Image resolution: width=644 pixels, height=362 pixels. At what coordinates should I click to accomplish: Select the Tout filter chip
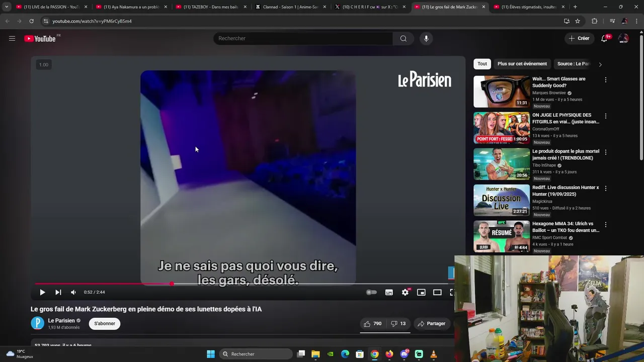click(482, 64)
